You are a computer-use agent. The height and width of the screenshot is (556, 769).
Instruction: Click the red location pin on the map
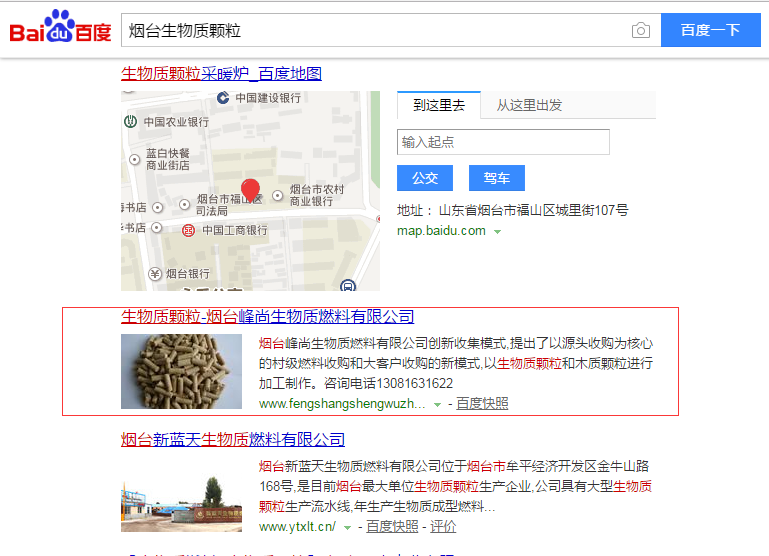point(250,190)
